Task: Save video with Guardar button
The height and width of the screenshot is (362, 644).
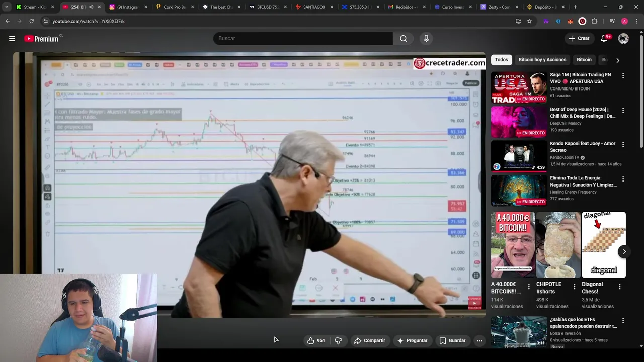Action: 452,340
